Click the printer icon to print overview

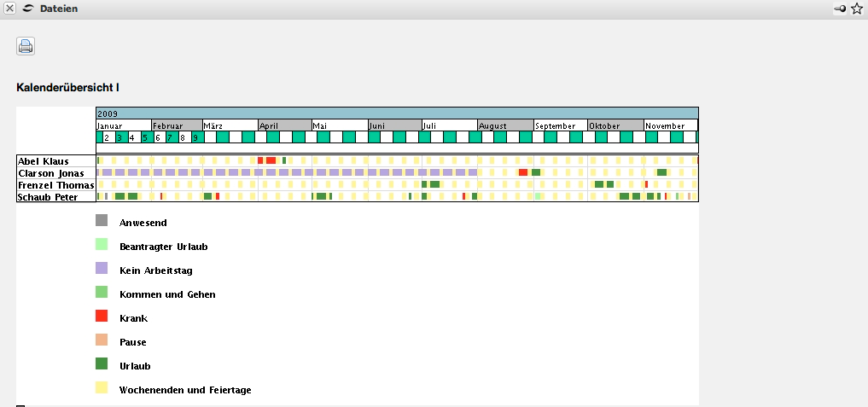pyautogui.click(x=26, y=47)
